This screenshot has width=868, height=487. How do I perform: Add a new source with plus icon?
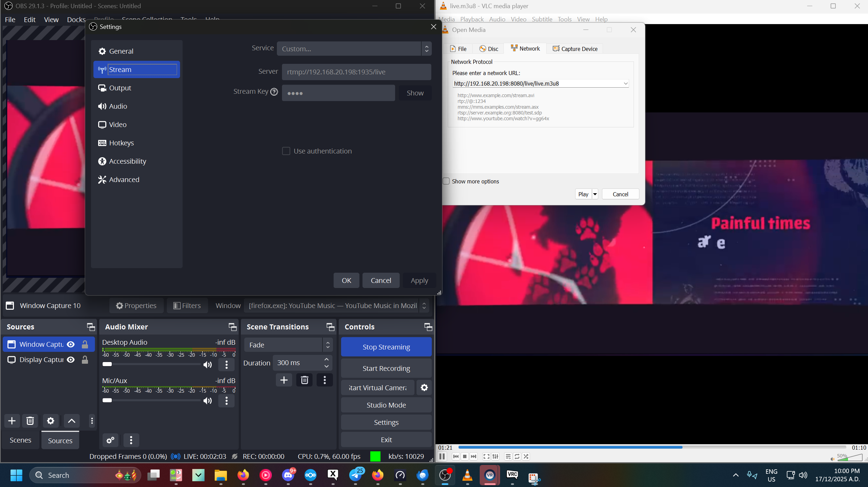click(x=12, y=421)
